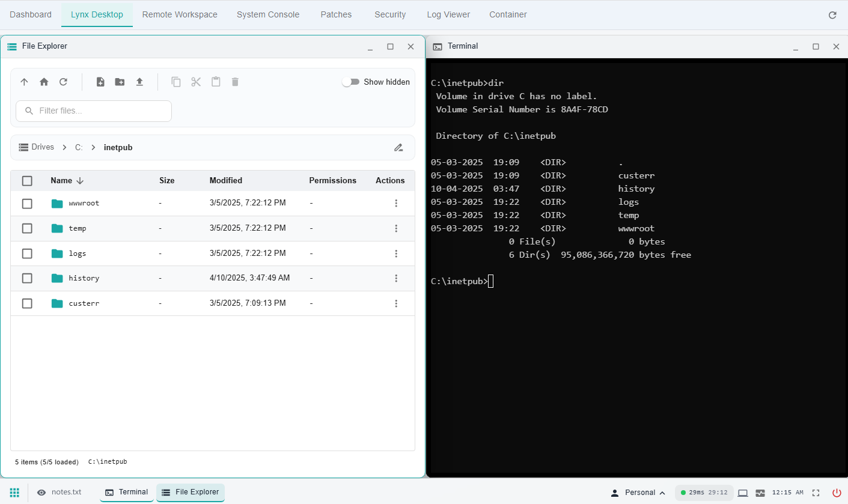The image size is (848, 504).
Task: Open the System Console tab
Action: [268, 14]
